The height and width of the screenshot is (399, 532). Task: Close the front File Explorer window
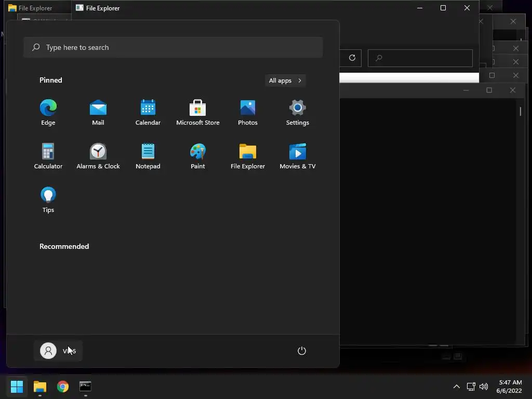pos(467,8)
